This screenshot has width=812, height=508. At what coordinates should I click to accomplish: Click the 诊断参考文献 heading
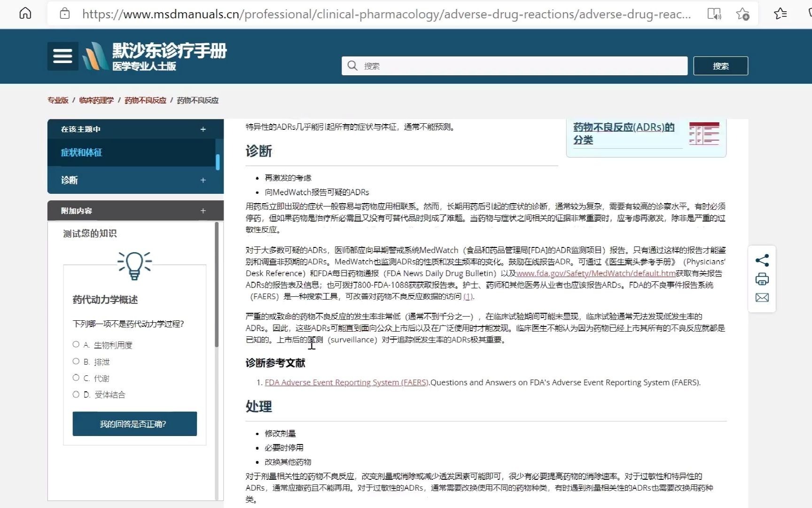click(275, 363)
